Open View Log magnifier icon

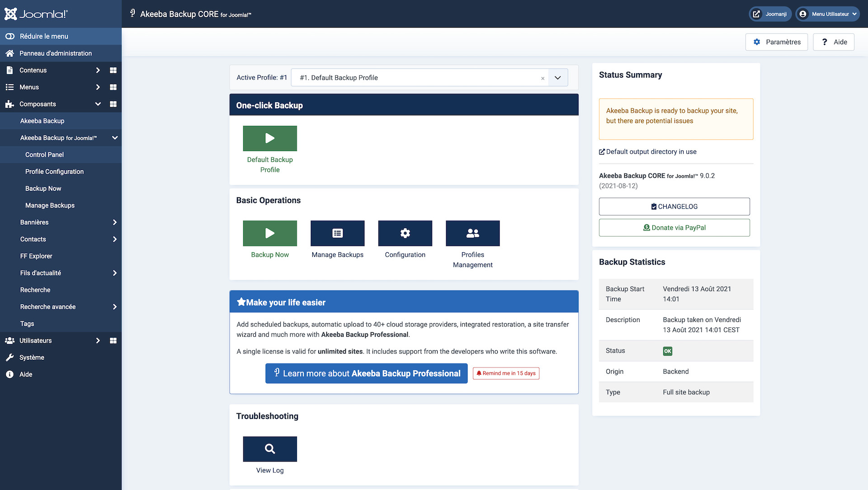[x=270, y=449]
